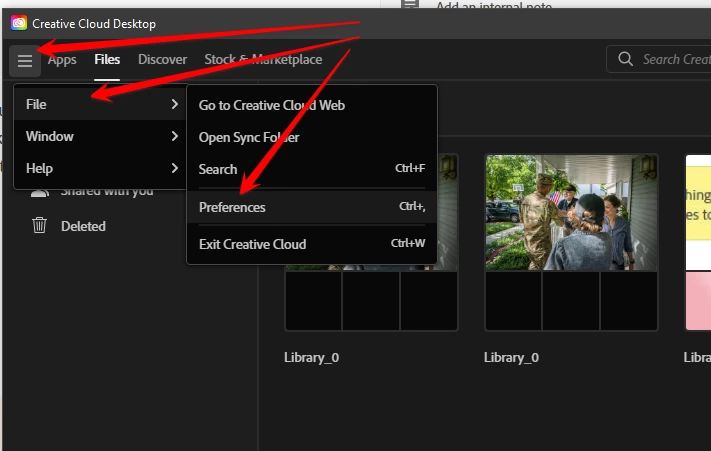The width and height of the screenshot is (711, 451).
Task: Click the first Library_0 name label
Action: point(312,358)
